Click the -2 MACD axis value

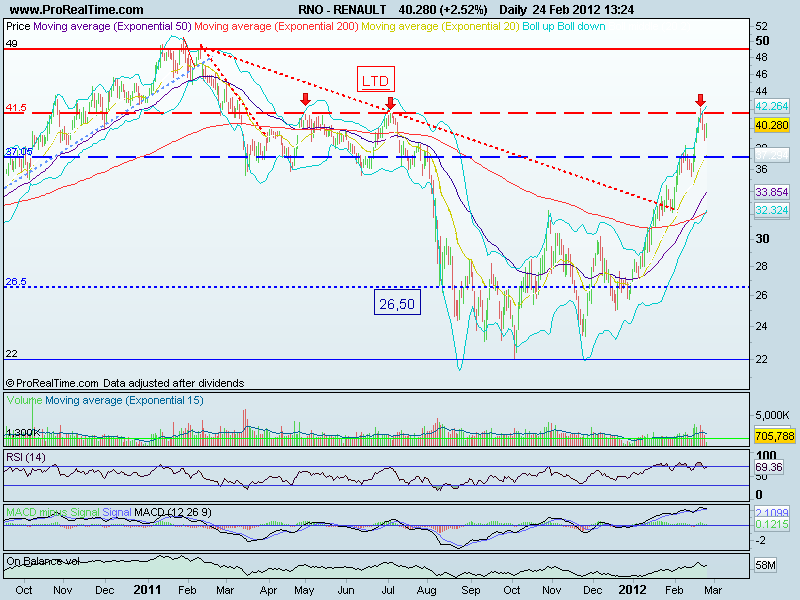760,541
